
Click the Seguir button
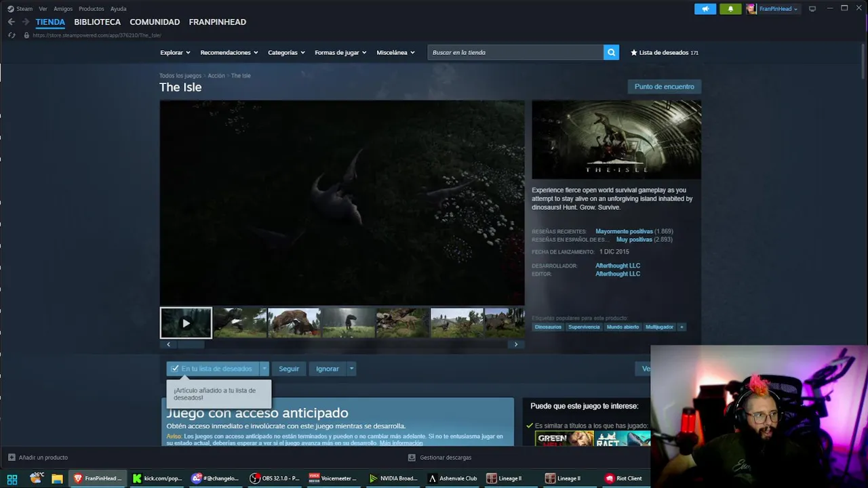(289, 369)
